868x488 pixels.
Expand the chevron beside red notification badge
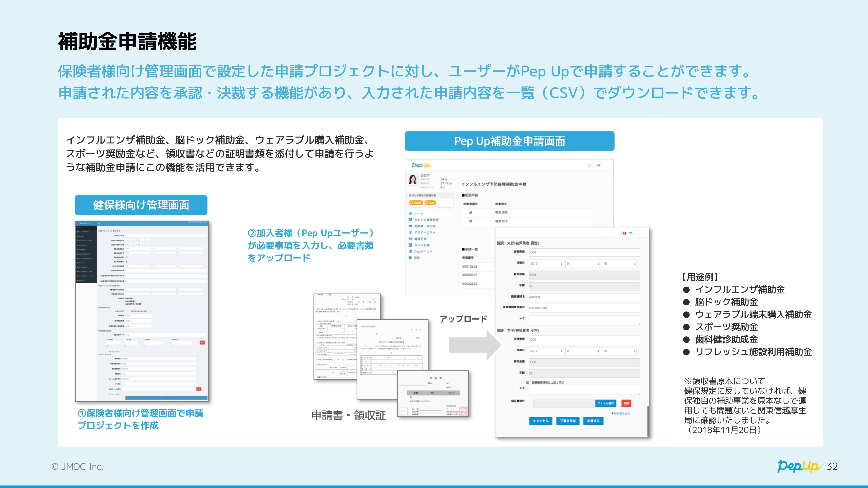pyautogui.click(x=631, y=233)
